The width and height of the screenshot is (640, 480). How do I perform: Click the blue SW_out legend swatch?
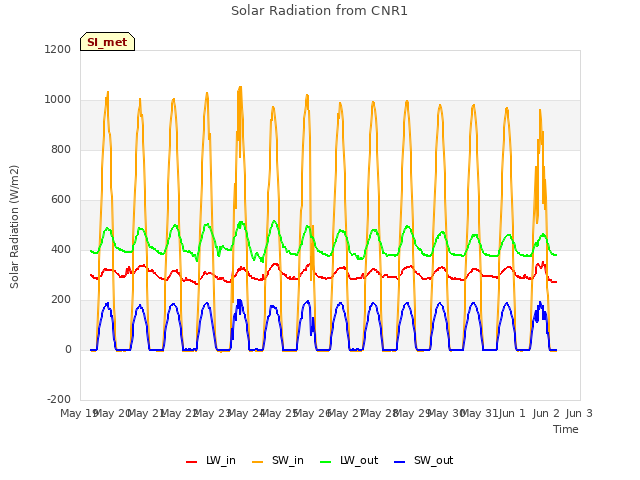pyautogui.click(x=400, y=462)
